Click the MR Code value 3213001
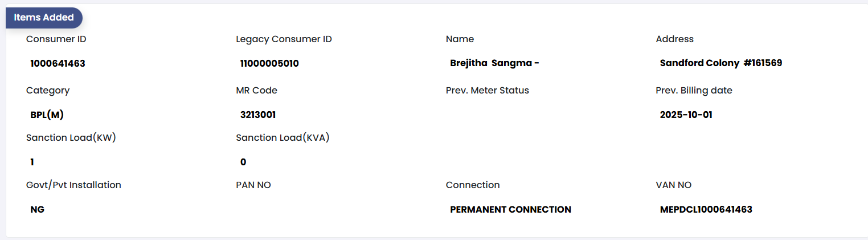The image size is (868, 240). pos(258,115)
